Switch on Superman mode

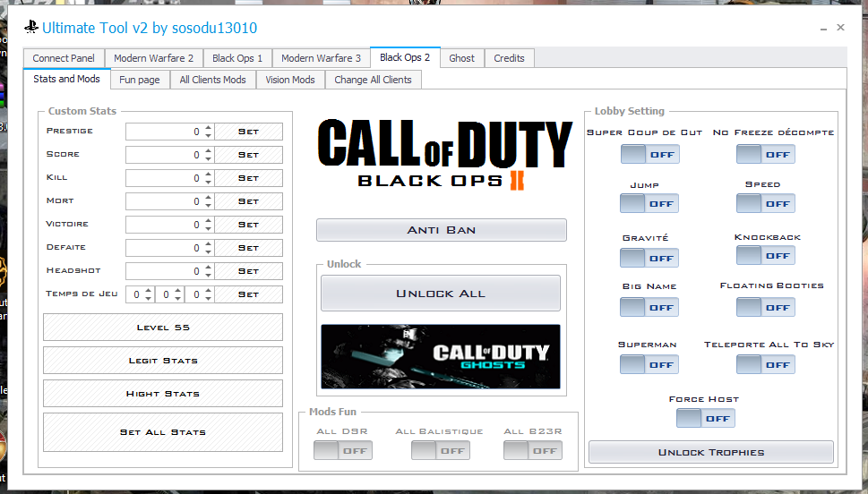(x=649, y=364)
